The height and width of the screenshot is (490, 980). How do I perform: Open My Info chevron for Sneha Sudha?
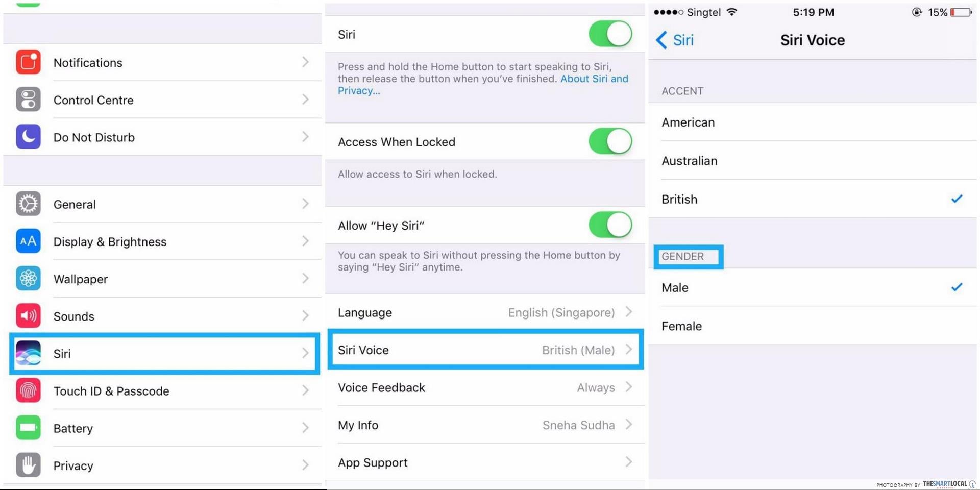pos(629,425)
